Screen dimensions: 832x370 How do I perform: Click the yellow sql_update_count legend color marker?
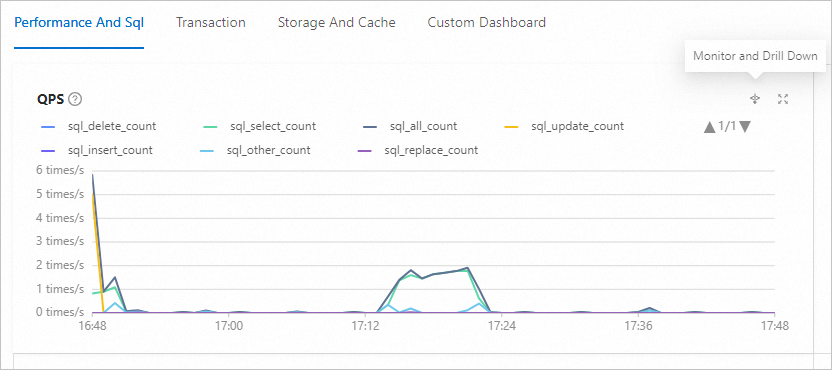(x=510, y=127)
